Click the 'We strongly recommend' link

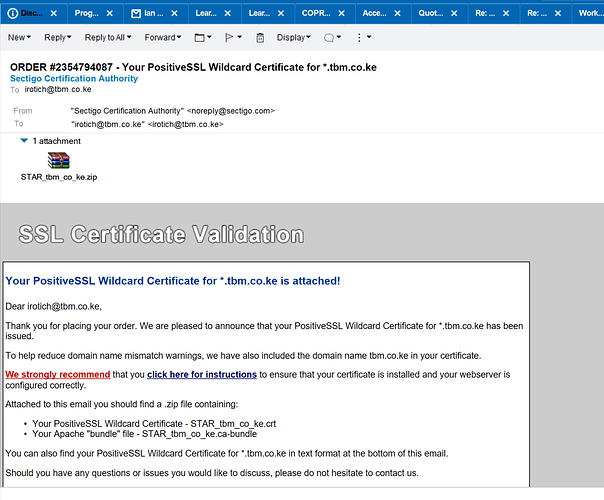coord(58,374)
